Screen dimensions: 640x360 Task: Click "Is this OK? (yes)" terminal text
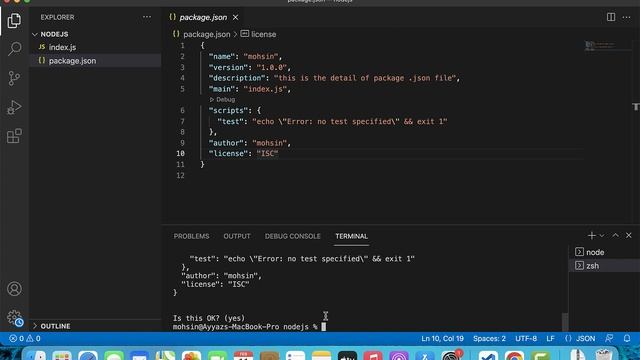pyautogui.click(x=209, y=318)
